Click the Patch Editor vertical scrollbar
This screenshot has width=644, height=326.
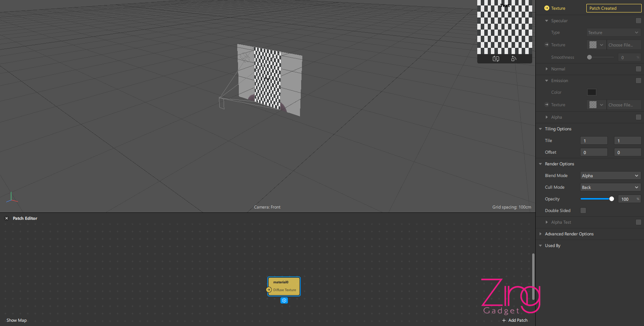tap(533, 276)
